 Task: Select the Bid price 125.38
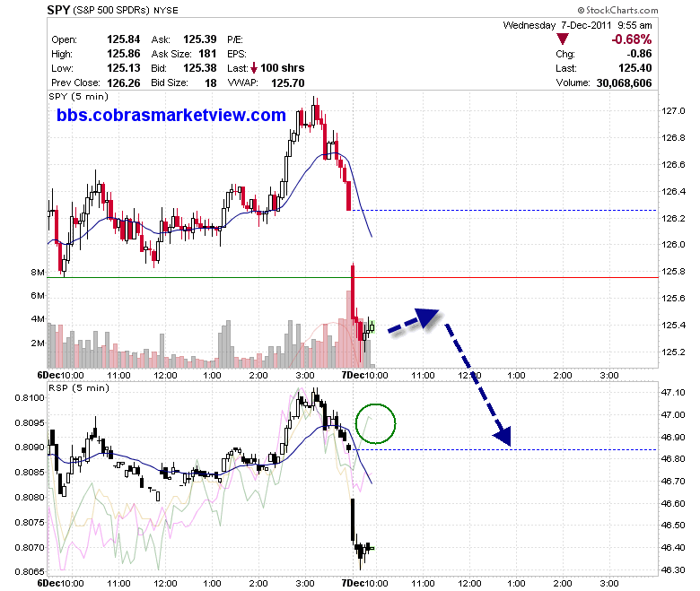[x=199, y=68]
